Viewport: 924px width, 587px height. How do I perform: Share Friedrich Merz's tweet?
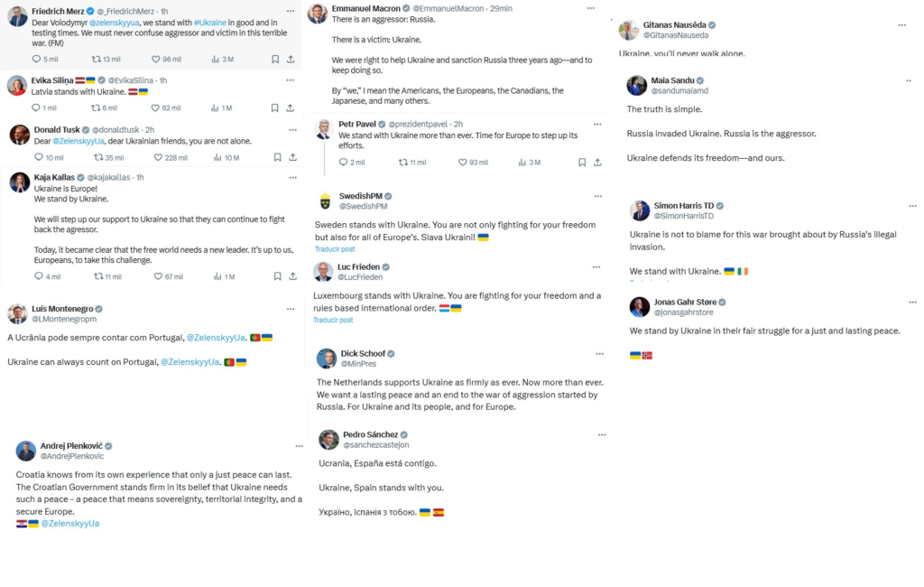point(291,60)
